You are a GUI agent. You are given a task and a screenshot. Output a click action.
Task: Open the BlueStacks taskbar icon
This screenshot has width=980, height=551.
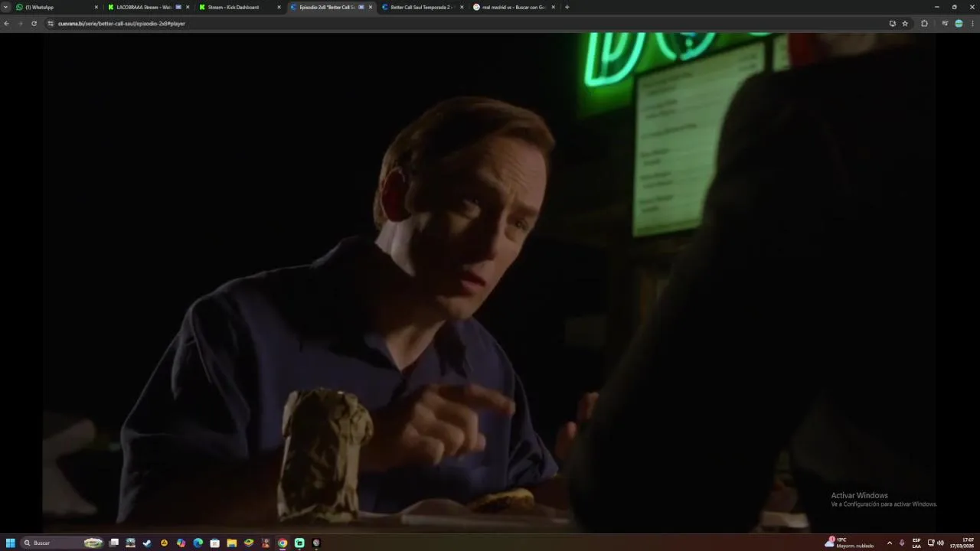[249, 543]
